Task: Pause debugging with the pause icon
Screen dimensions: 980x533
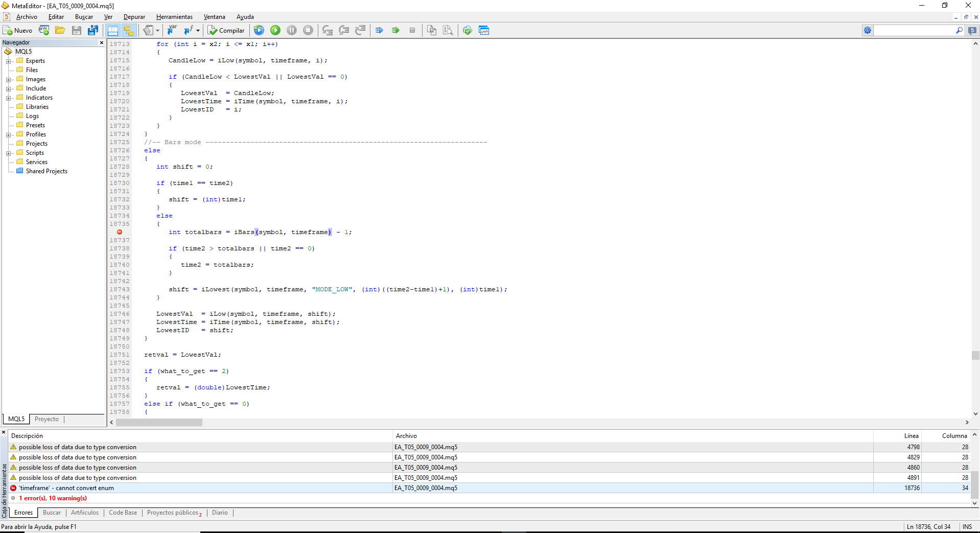Action: pos(292,31)
